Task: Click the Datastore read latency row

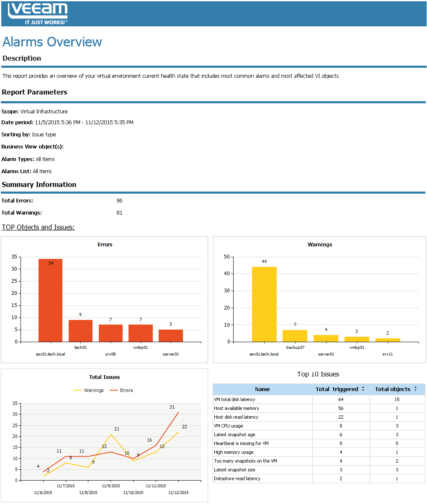Action: click(319, 478)
